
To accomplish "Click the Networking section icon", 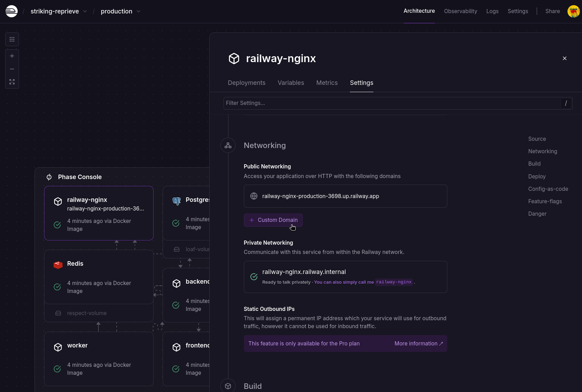I will [x=228, y=145].
